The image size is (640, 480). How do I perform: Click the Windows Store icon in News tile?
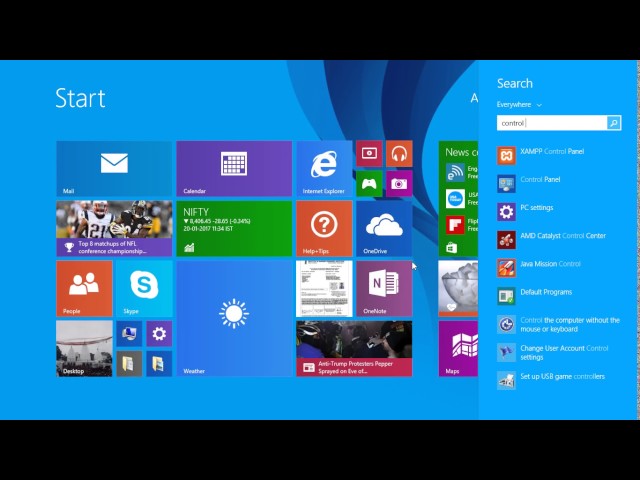(x=451, y=248)
